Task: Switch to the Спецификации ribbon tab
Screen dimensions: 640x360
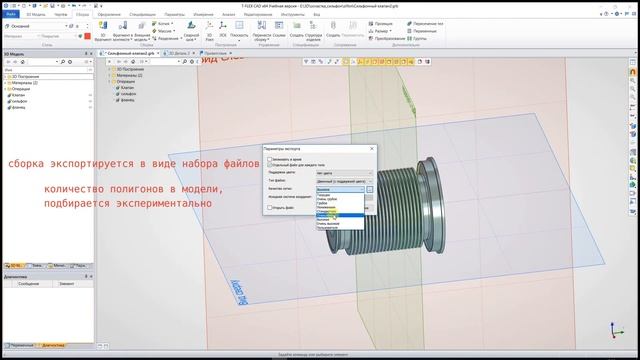Action: click(142, 14)
